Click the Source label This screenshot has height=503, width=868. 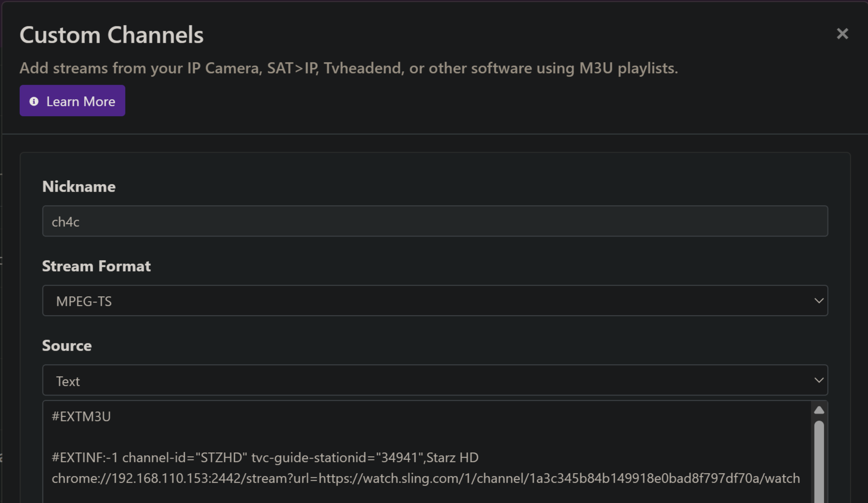click(x=67, y=345)
